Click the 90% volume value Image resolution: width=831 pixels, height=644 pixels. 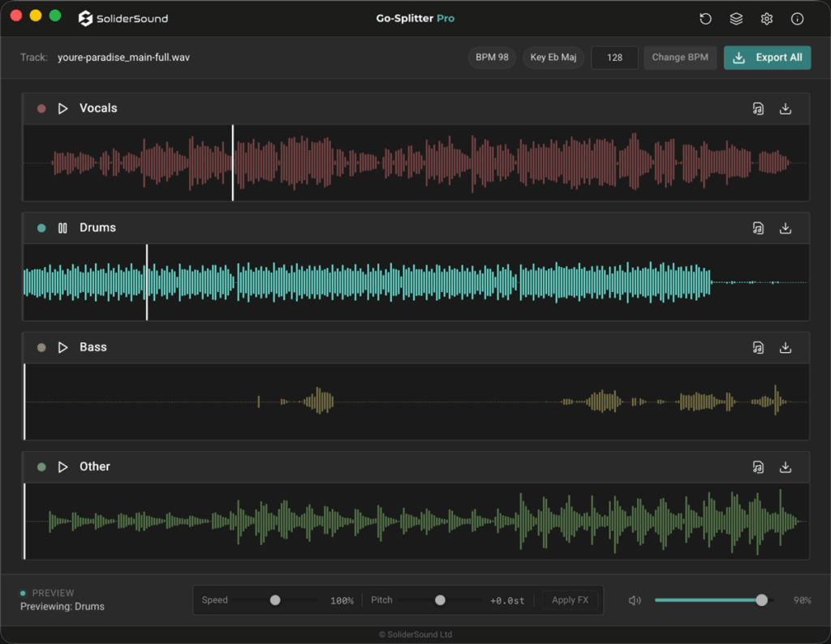(802, 600)
